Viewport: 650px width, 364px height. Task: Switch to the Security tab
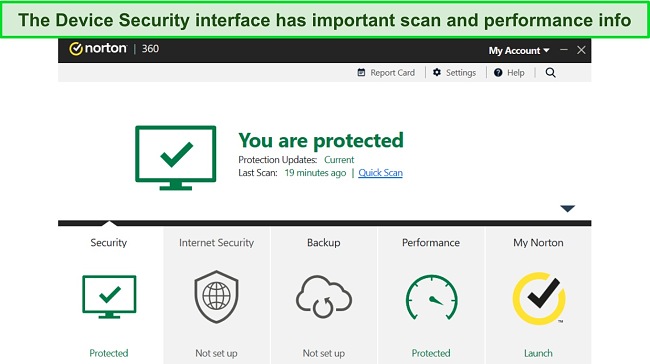pos(109,243)
